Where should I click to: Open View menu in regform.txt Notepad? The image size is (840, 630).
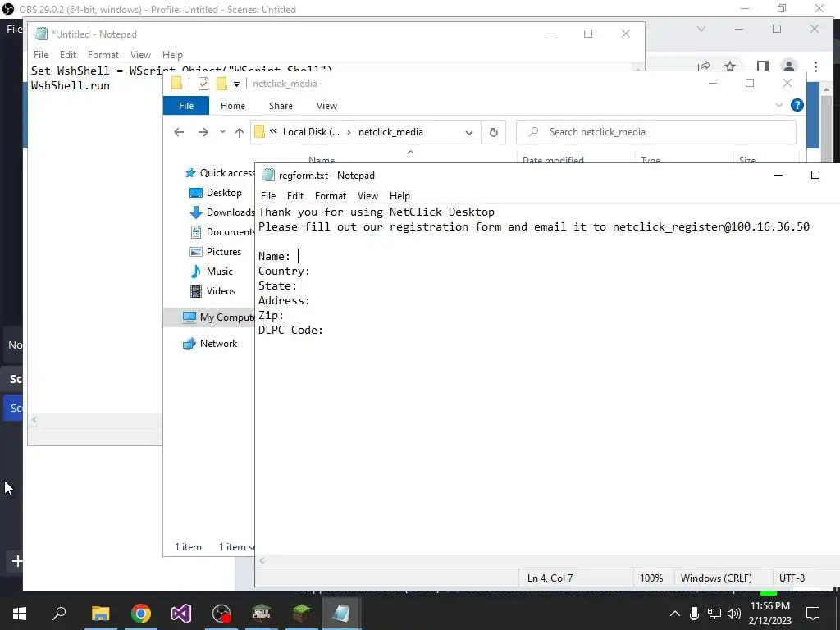point(367,196)
